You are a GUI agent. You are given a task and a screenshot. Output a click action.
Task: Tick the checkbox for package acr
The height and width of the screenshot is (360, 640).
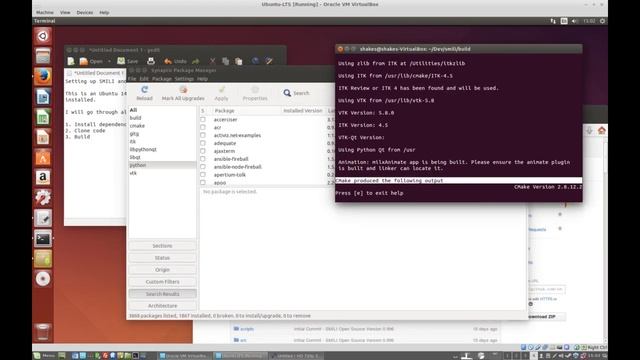pos(203,127)
